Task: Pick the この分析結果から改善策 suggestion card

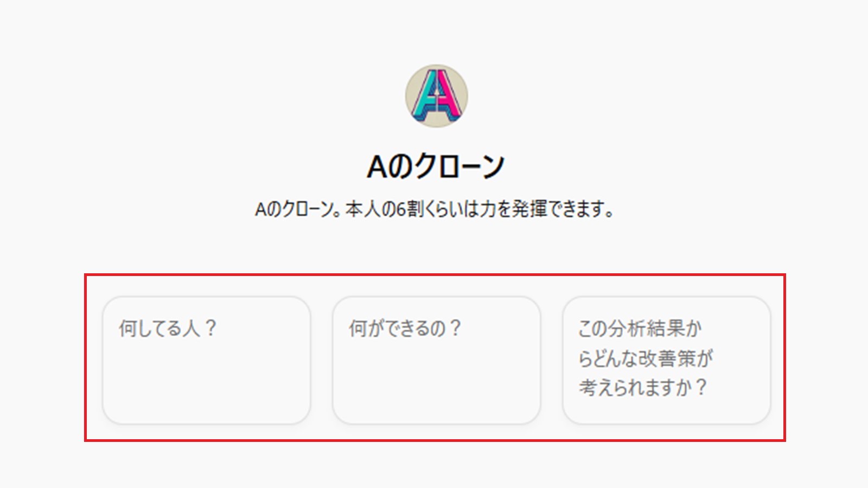Action: [666, 360]
